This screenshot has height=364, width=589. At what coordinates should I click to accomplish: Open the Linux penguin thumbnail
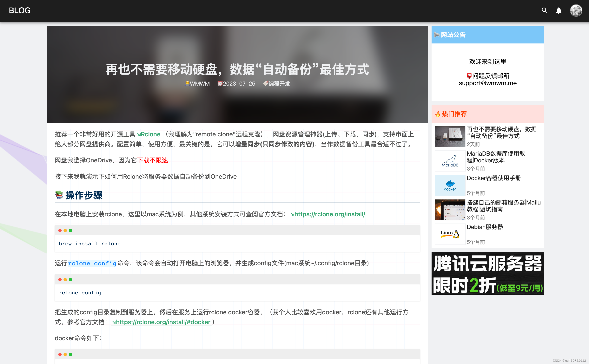(x=450, y=234)
